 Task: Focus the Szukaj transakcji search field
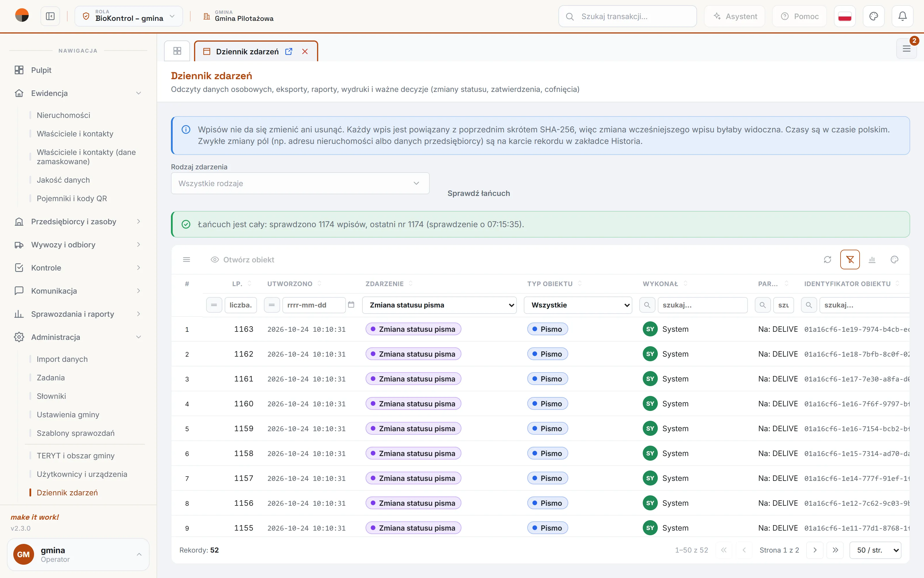(x=627, y=16)
